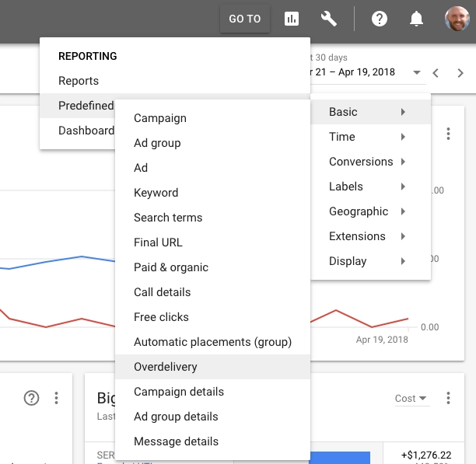
Task: Open three-dot menu beside Cost dropdown
Action: pos(448,398)
